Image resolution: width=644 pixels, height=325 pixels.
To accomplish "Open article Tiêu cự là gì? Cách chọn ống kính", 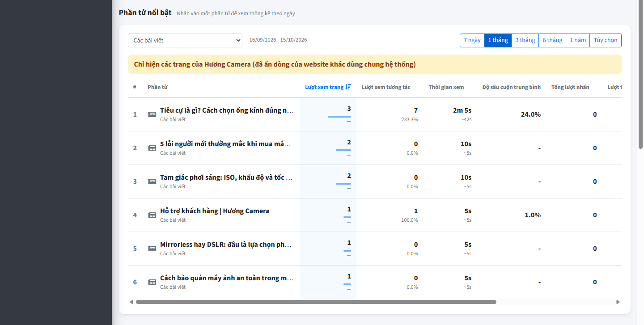I will click(x=227, y=110).
